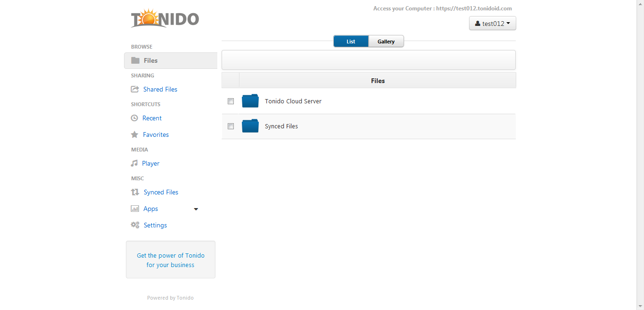Click the 'Powered by Tonido' footer link
Image resolution: width=644 pixels, height=310 pixels.
[x=170, y=298]
